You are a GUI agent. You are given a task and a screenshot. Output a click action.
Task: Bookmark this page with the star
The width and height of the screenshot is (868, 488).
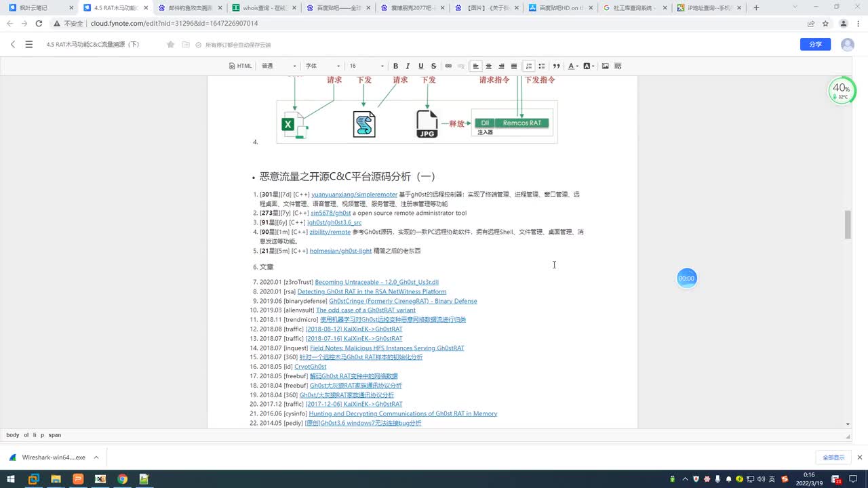click(825, 23)
